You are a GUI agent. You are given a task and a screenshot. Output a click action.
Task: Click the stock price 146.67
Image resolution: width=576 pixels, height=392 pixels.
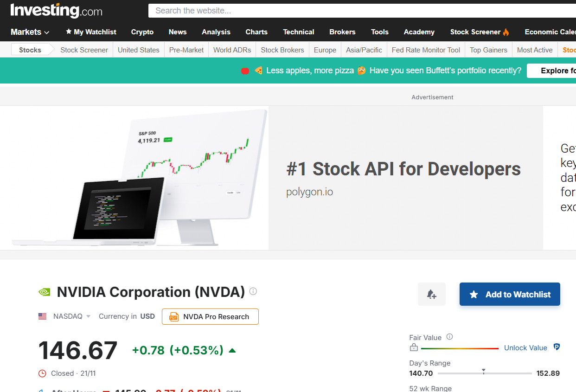click(78, 350)
